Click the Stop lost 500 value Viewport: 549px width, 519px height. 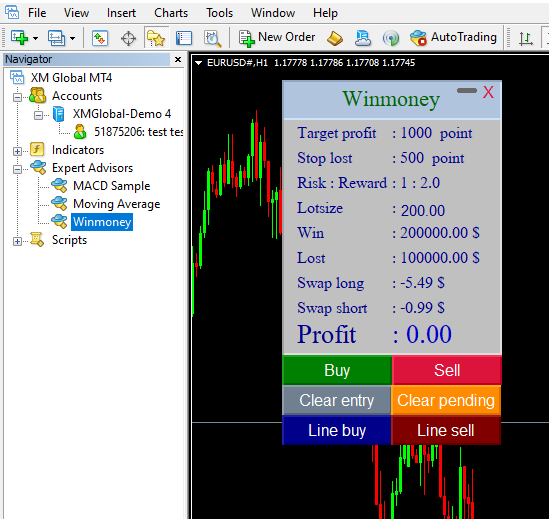(x=412, y=158)
